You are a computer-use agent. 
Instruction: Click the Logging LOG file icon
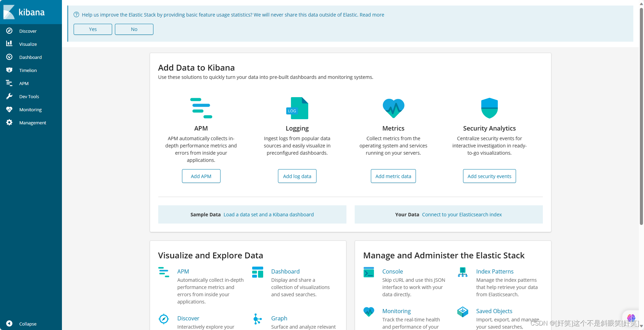click(x=297, y=108)
